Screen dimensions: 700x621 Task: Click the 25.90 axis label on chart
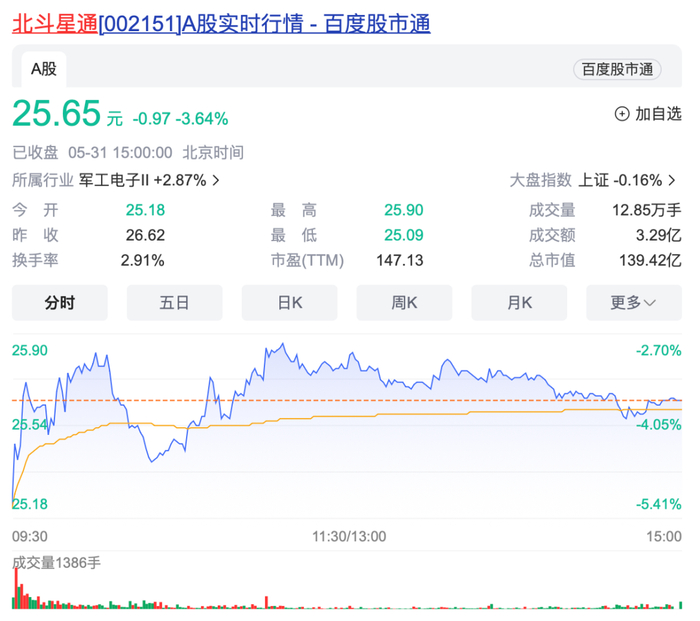[x=29, y=350]
